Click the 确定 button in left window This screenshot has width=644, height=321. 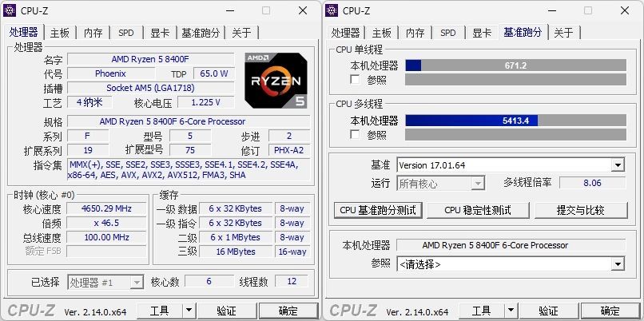coord(288,311)
